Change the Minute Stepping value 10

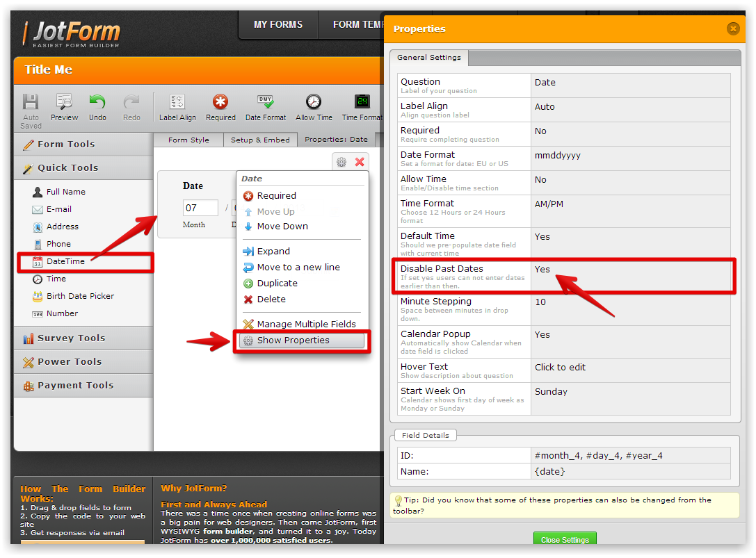point(630,309)
